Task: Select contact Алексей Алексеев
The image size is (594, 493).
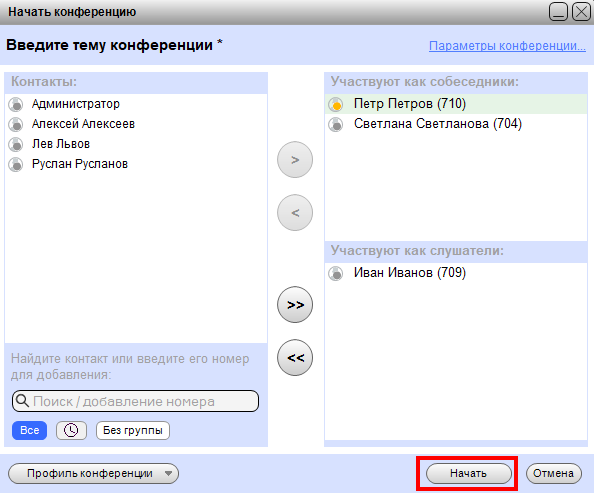Action: coord(83,124)
